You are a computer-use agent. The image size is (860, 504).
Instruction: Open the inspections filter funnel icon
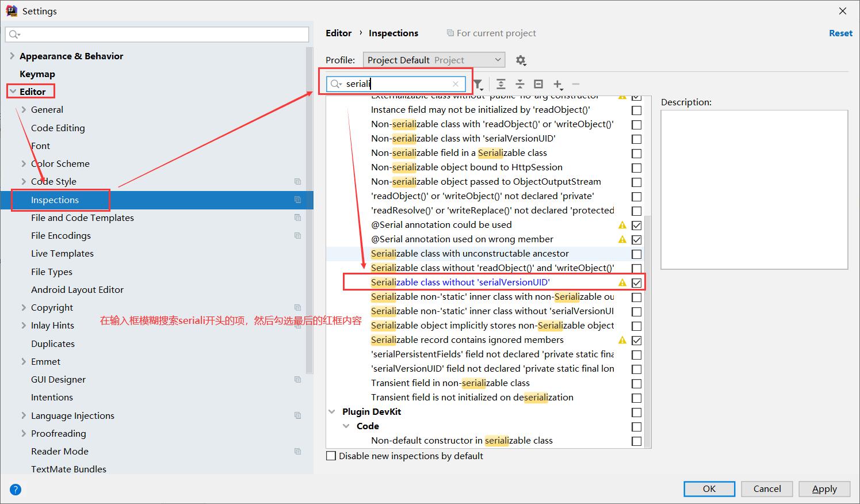[479, 85]
